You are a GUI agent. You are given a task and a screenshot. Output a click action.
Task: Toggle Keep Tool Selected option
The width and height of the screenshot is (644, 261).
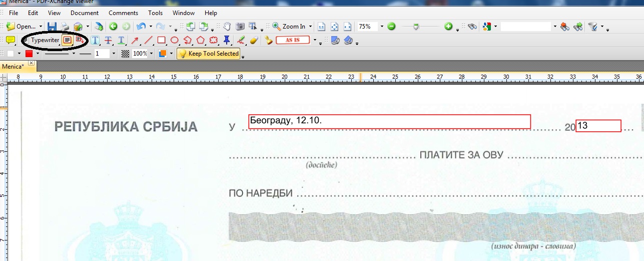coord(209,54)
